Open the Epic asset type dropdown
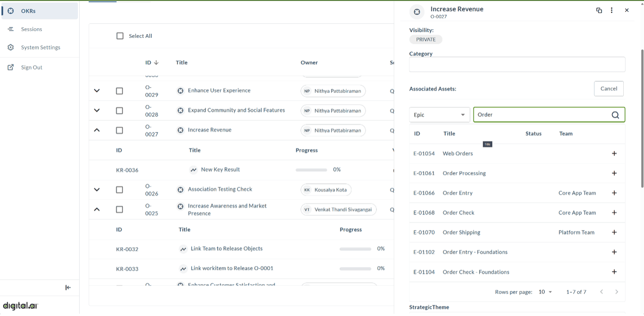Screen dimensions: 644x316 coord(440,115)
